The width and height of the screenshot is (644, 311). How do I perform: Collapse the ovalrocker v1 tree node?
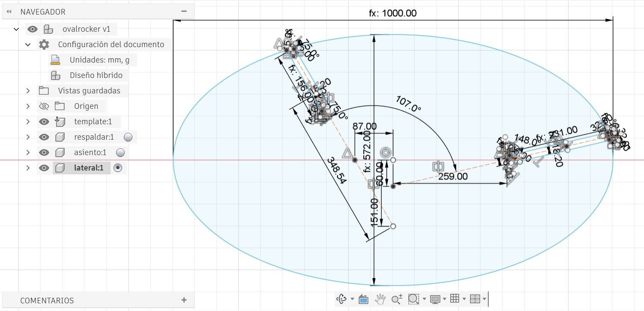pos(16,29)
